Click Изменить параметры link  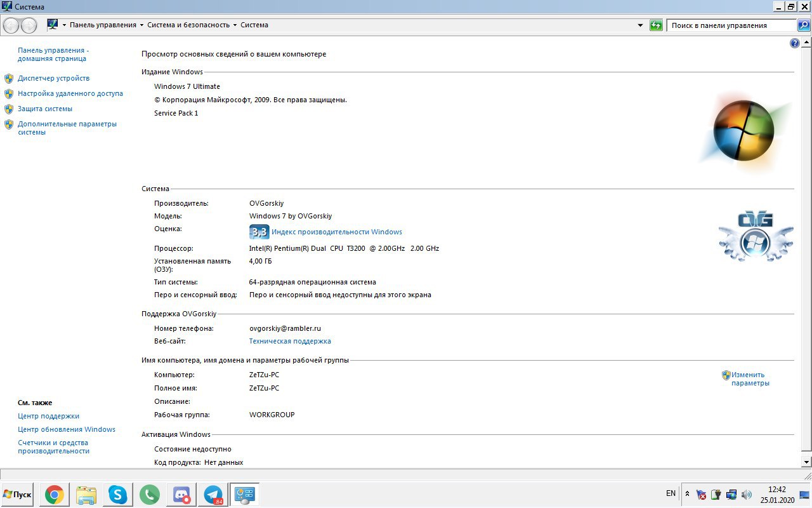click(750, 378)
